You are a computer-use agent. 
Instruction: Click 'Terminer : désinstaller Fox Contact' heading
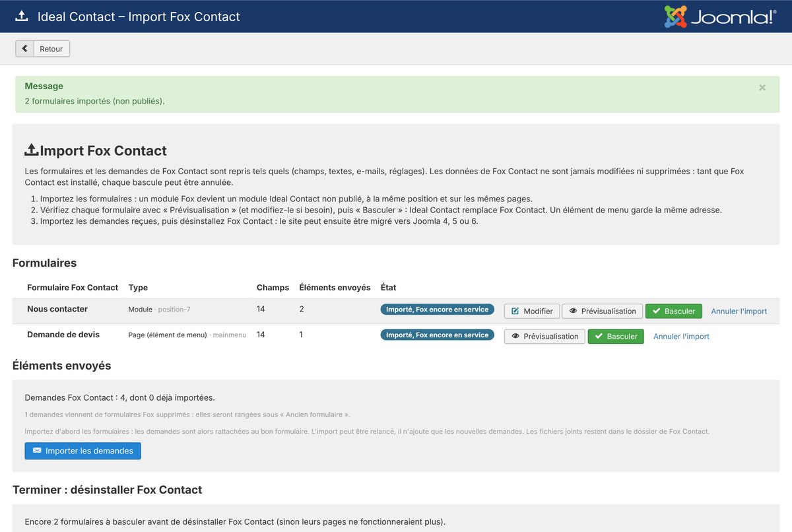108,490
